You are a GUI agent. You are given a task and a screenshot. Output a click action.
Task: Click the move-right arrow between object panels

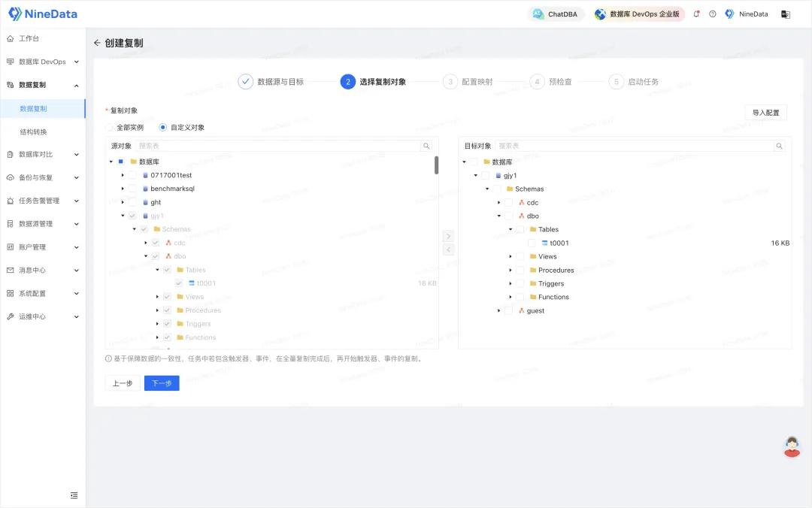448,236
